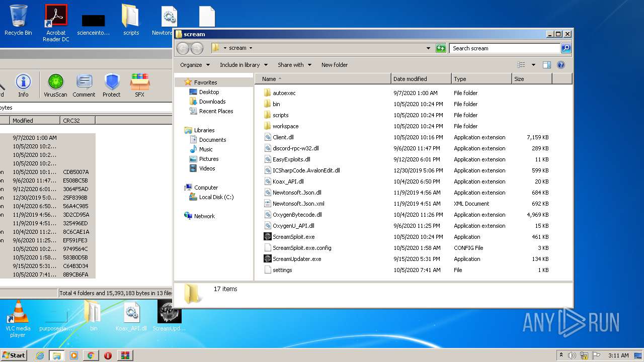Open Recent Places in navigation pane
644x362 pixels.
pyautogui.click(x=216, y=111)
